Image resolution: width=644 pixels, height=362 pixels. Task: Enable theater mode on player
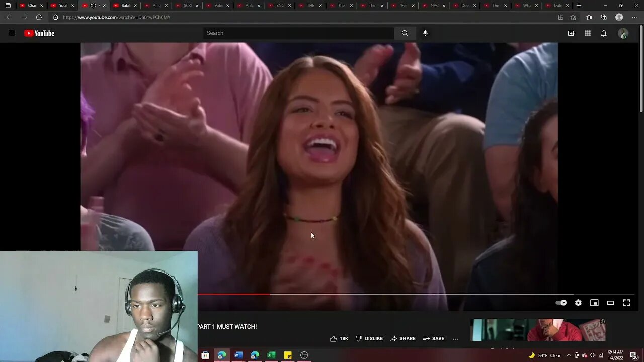[x=610, y=303]
